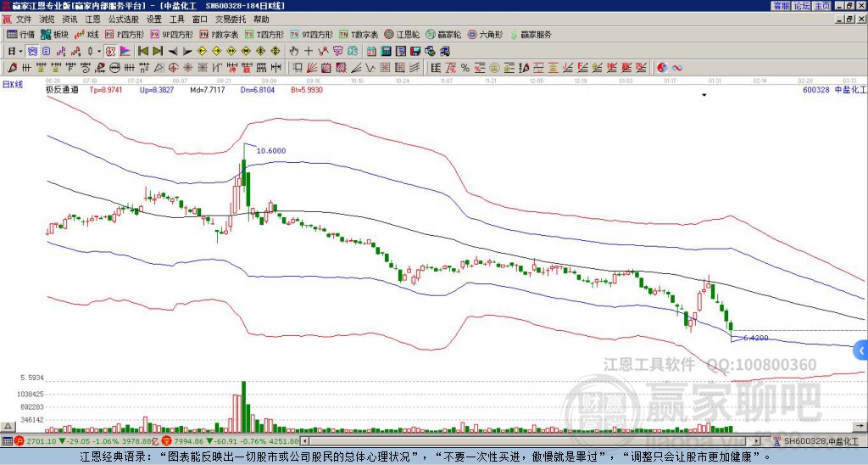This screenshot has width=868, height=465.
Task: Open the 文件 menu
Action: click(23, 20)
